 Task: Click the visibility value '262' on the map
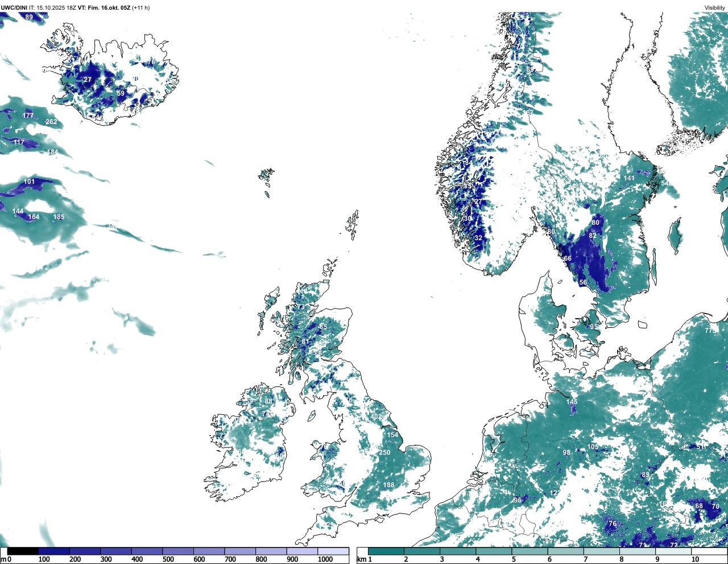point(51,122)
